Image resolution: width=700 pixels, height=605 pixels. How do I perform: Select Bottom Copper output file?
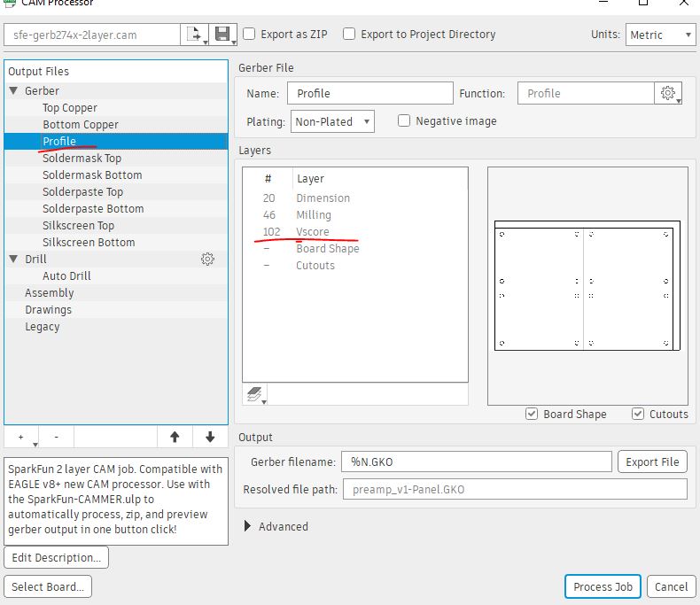coord(81,125)
